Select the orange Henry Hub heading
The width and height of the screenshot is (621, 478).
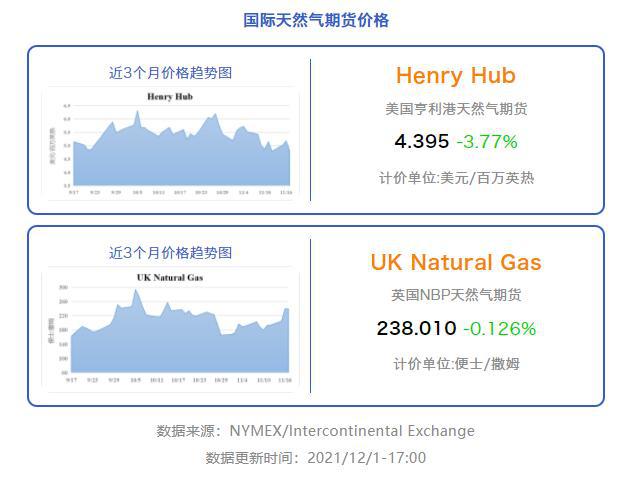click(456, 76)
